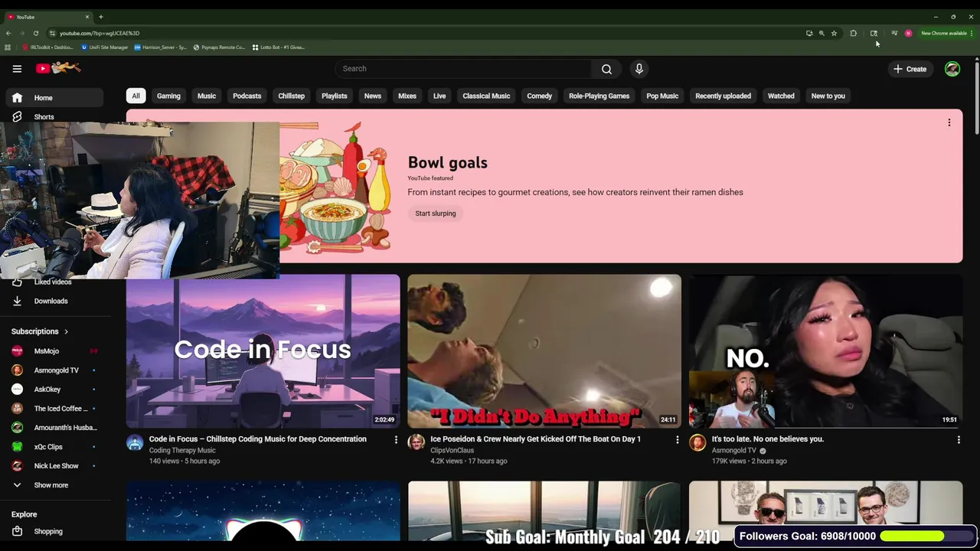Click ClipsVonClaus channel avatar
980x551 pixels.
click(x=416, y=442)
